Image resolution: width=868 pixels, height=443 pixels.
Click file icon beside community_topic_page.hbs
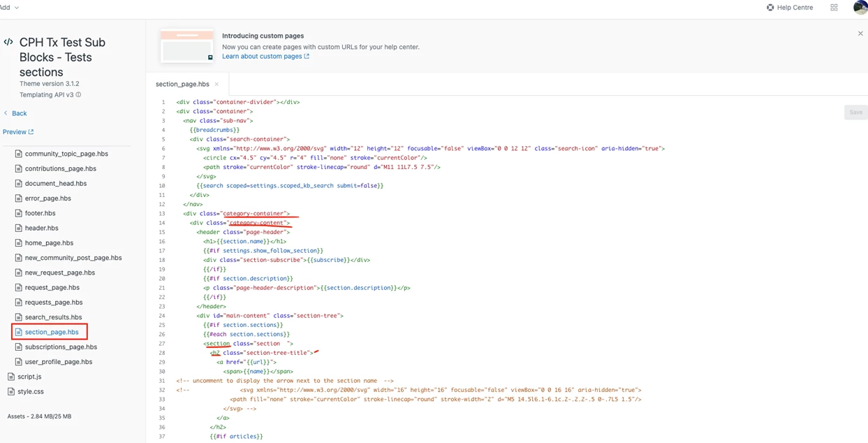[19, 154]
